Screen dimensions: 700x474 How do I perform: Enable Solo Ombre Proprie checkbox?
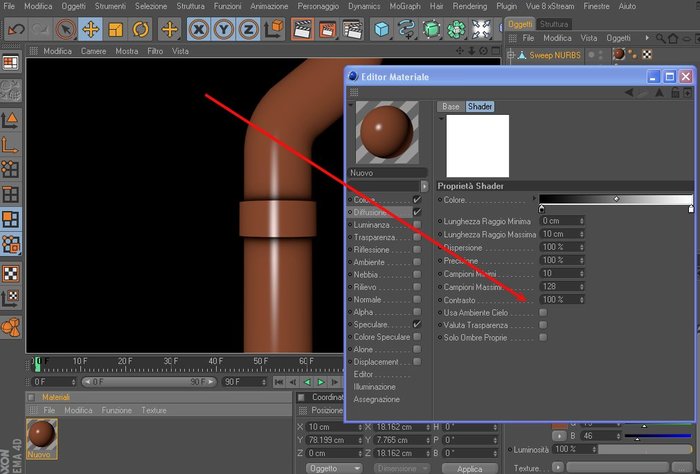[543, 337]
